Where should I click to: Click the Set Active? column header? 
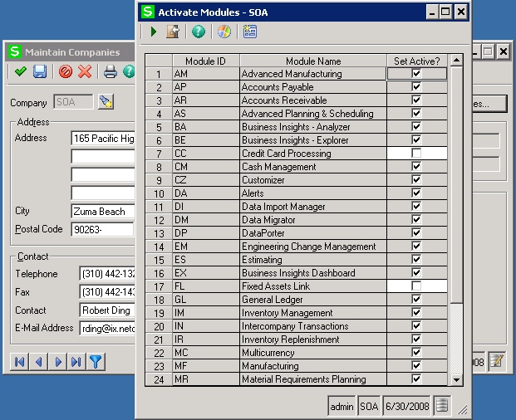pyautogui.click(x=417, y=61)
